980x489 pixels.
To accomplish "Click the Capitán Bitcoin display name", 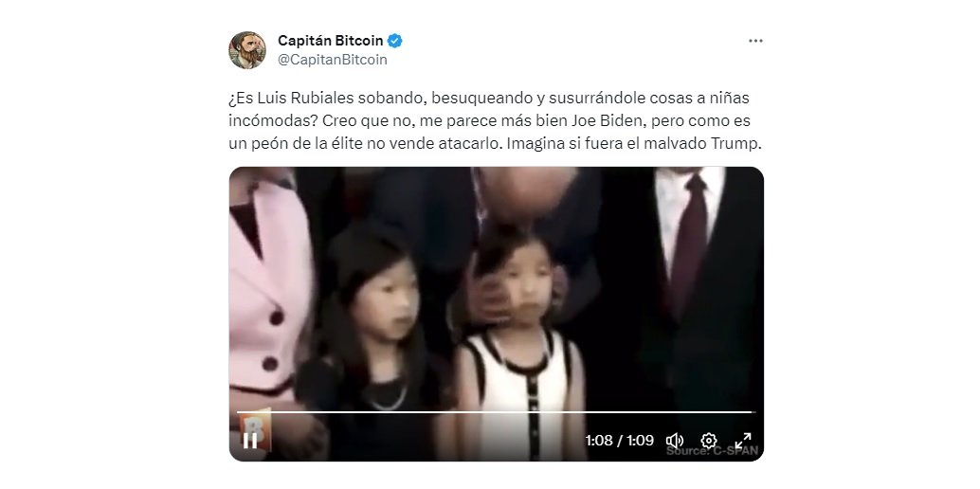I will point(331,41).
